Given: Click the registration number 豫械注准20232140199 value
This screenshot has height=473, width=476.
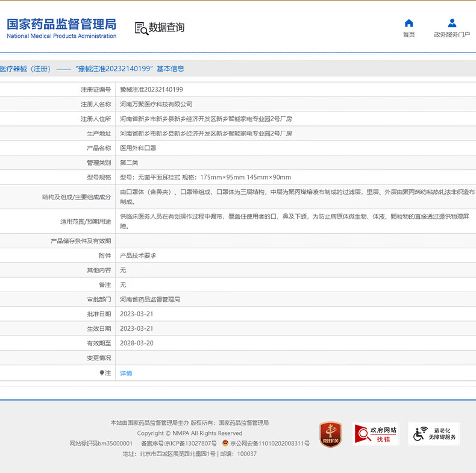Looking at the screenshot, I should point(151,89).
